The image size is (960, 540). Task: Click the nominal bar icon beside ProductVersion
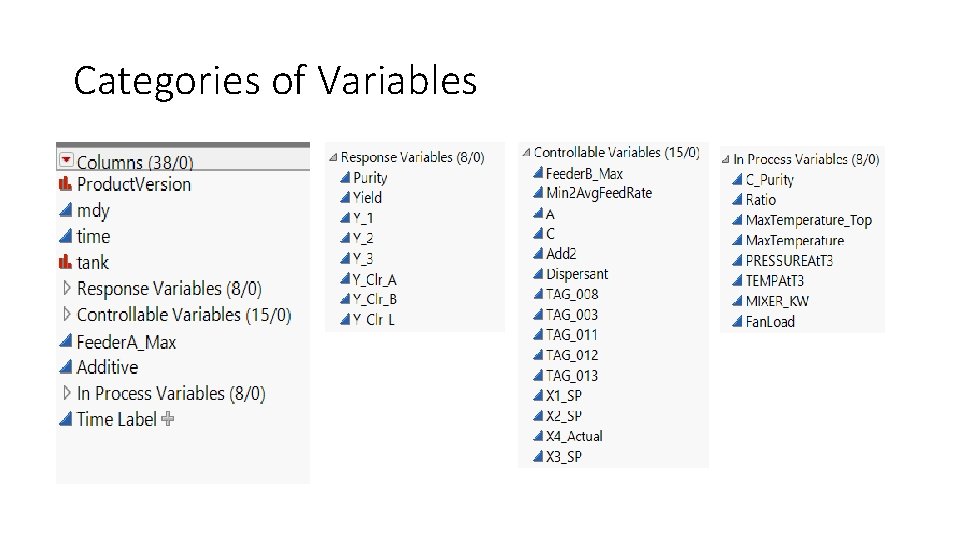[x=66, y=184]
